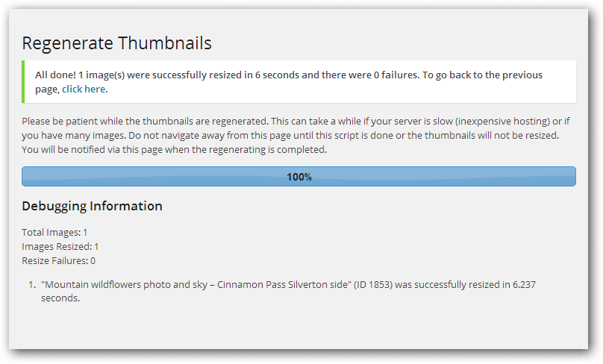Follow the "click here" link
This screenshot has width=603, height=364.
click(84, 90)
